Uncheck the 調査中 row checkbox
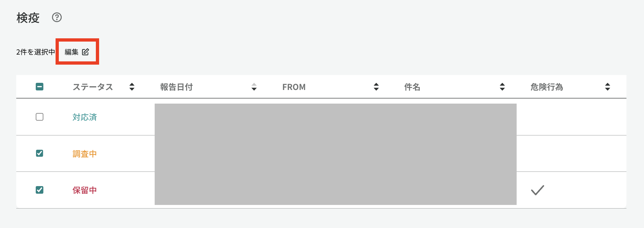644x228 pixels. 40,153
